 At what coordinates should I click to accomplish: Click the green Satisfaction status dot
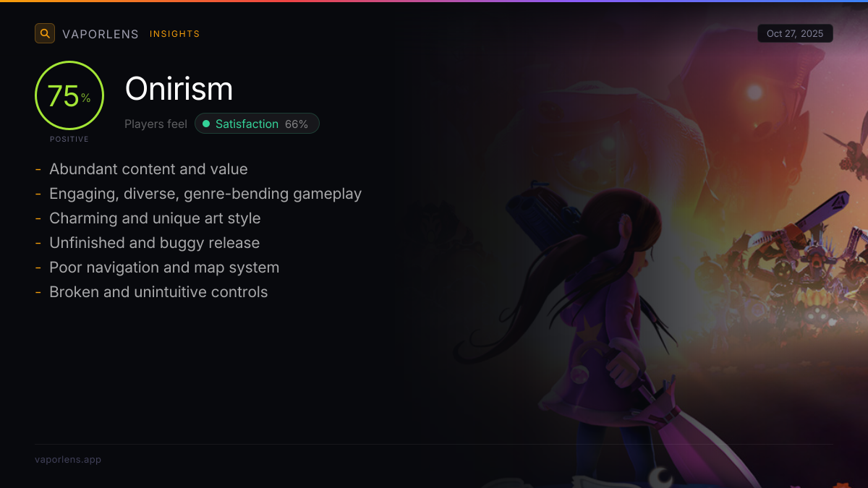coord(206,124)
